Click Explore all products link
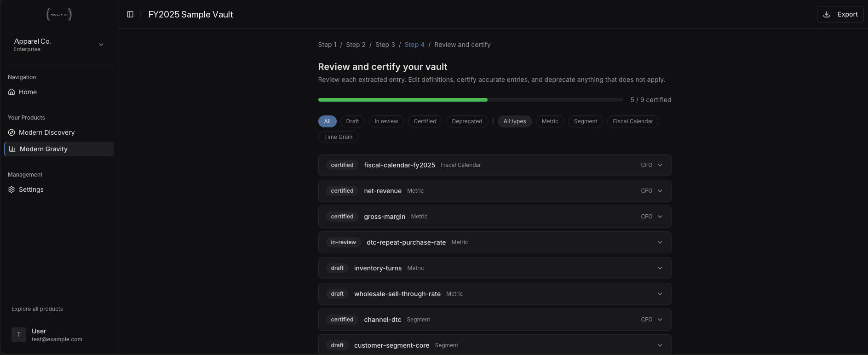Screen dimensions: 868x355 click(x=37, y=309)
